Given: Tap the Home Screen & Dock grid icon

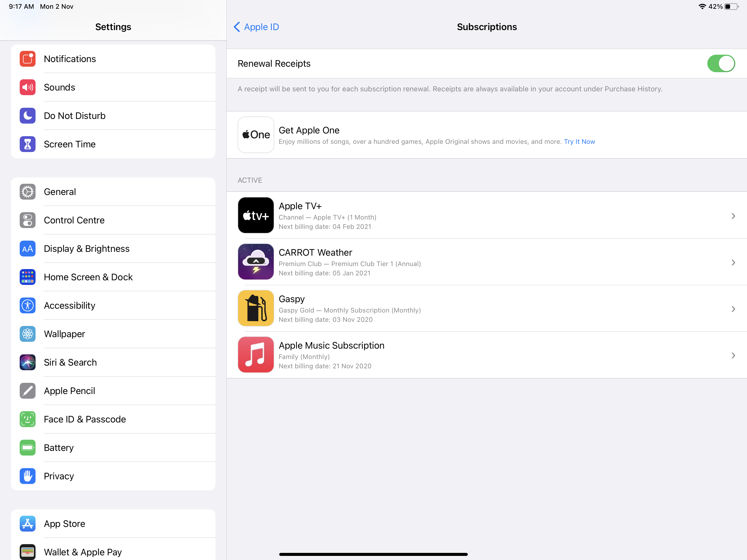Looking at the screenshot, I should (x=28, y=277).
